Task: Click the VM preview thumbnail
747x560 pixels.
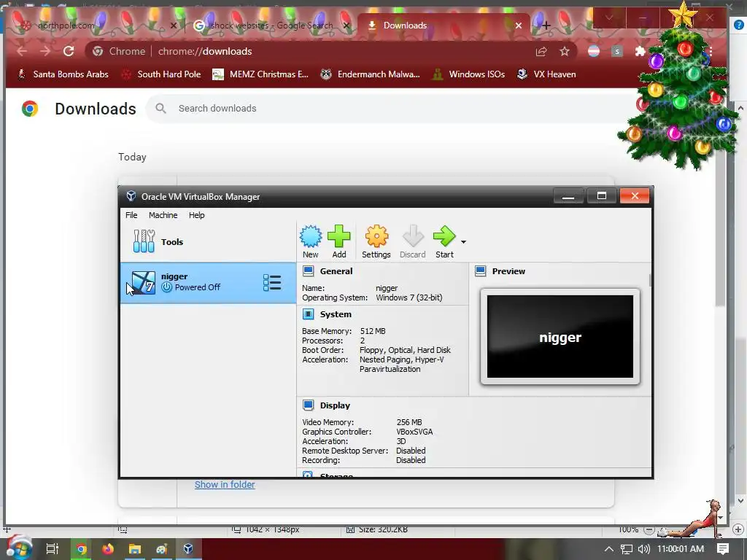Action: click(x=560, y=337)
